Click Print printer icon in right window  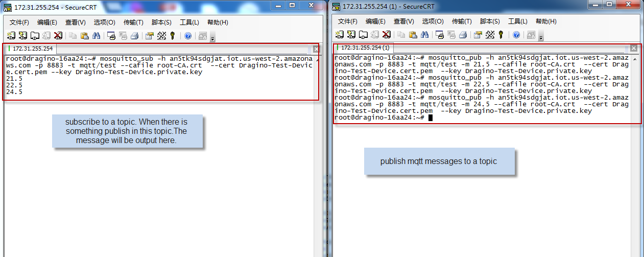[463, 35]
